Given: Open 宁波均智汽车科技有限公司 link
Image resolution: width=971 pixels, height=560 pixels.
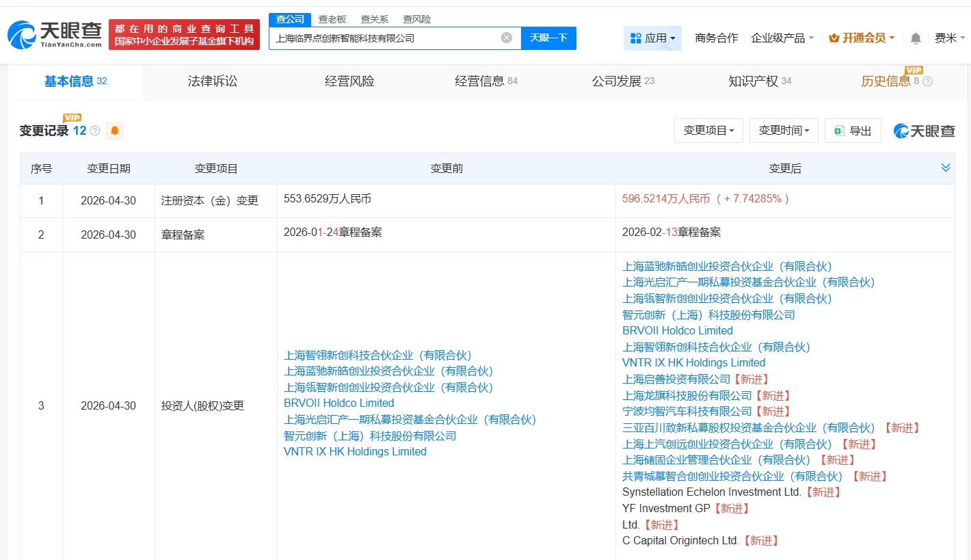Looking at the screenshot, I should 687,411.
